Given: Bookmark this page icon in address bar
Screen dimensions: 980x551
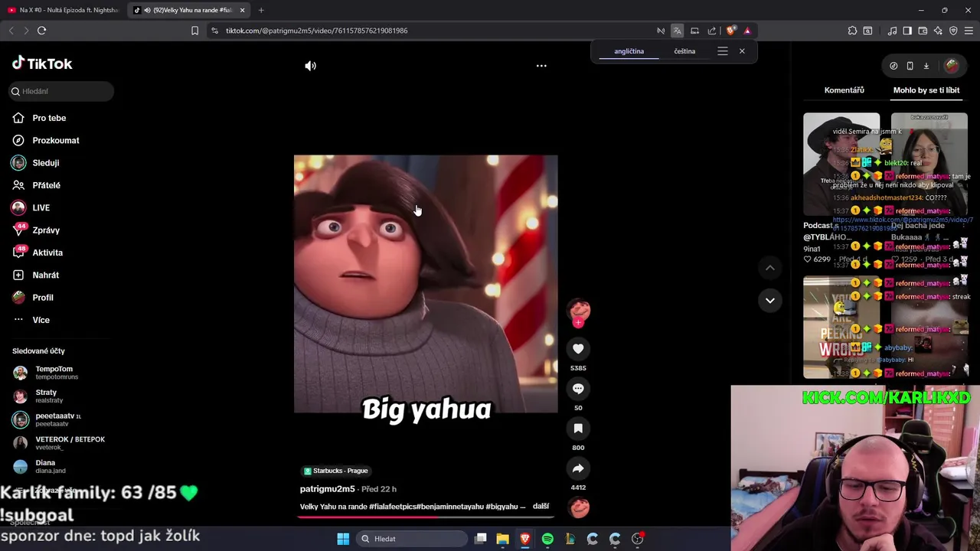Looking at the screenshot, I should (194, 31).
